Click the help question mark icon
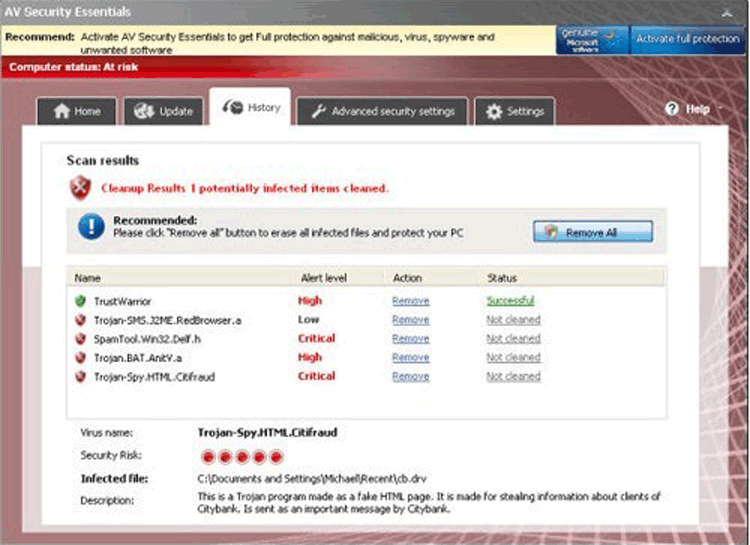 pos(672,109)
